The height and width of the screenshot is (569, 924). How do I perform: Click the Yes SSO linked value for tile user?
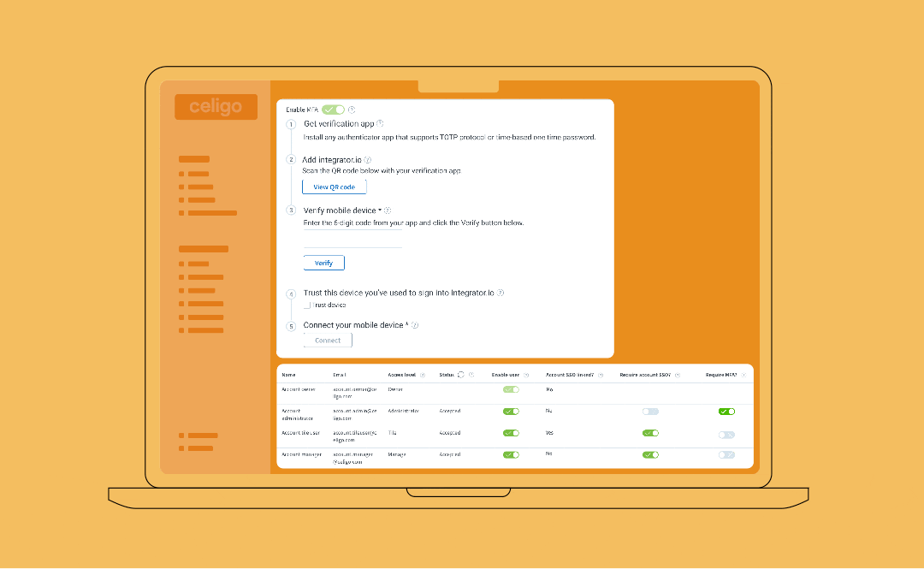550,433
